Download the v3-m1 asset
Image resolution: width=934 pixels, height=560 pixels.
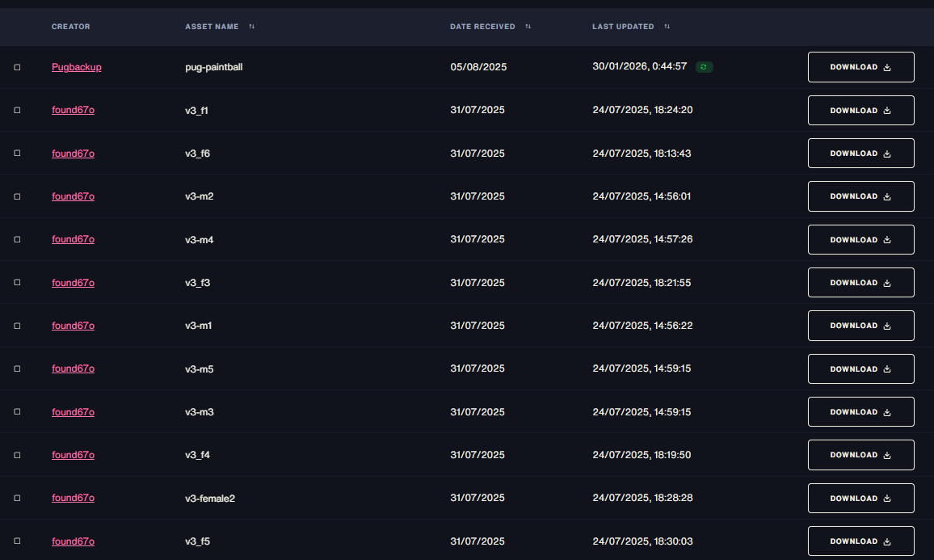click(x=860, y=326)
